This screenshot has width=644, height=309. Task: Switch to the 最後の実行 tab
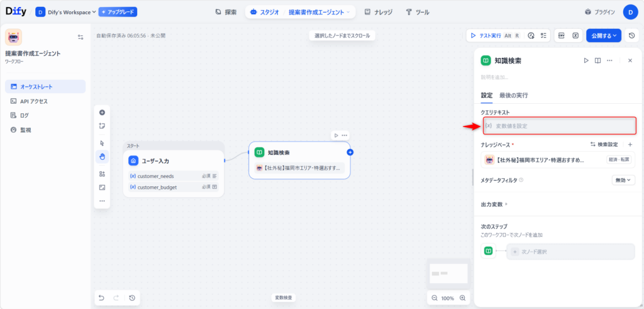[x=513, y=96]
